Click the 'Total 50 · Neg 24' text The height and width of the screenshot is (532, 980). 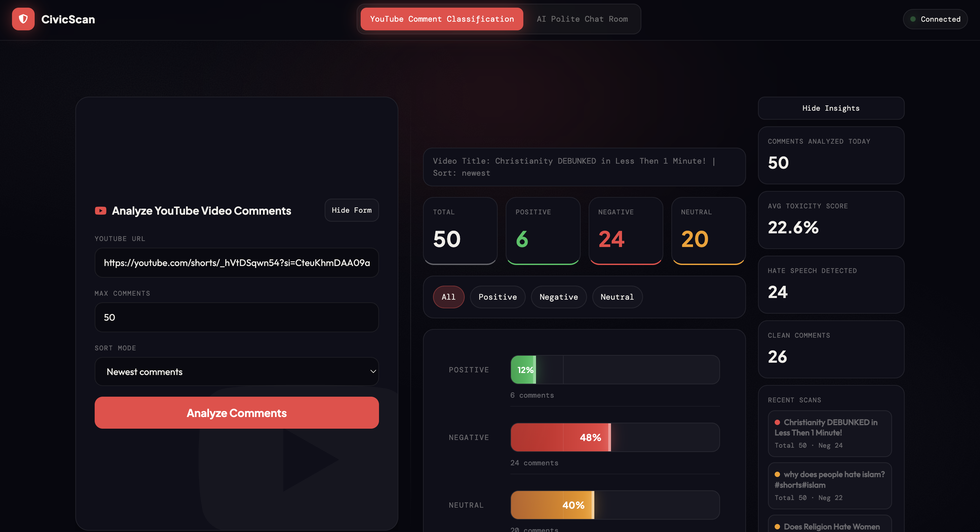(808, 446)
